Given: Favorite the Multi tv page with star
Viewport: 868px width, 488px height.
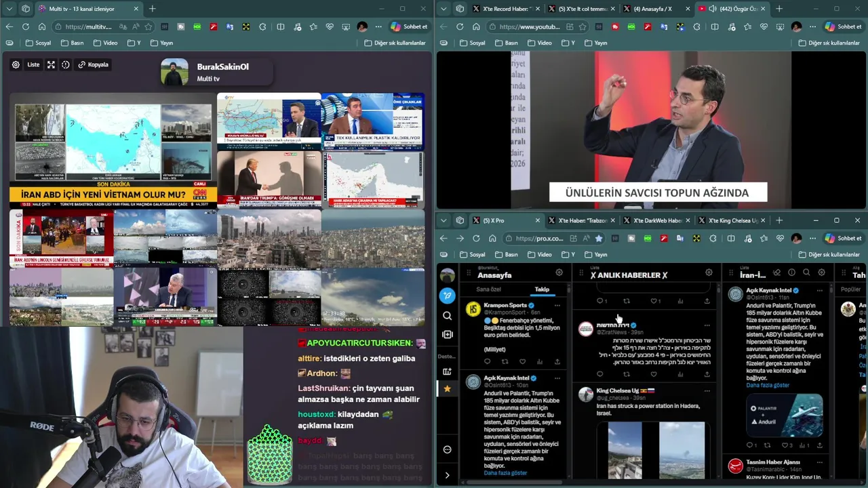Looking at the screenshot, I should tap(149, 27).
